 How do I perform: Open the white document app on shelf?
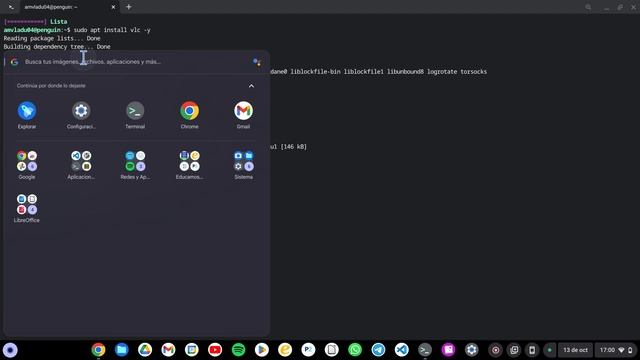tap(332, 350)
